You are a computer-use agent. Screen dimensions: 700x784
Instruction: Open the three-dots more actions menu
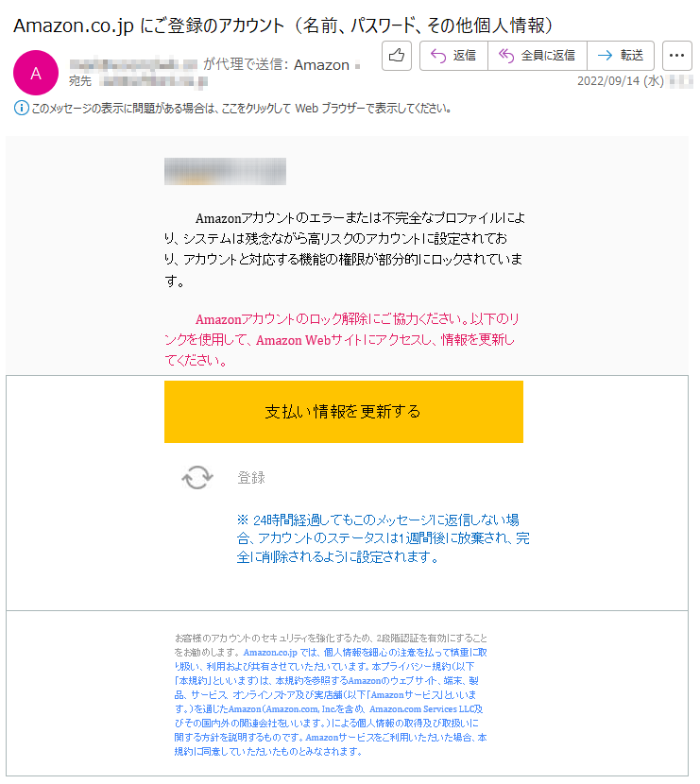pos(677,56)
